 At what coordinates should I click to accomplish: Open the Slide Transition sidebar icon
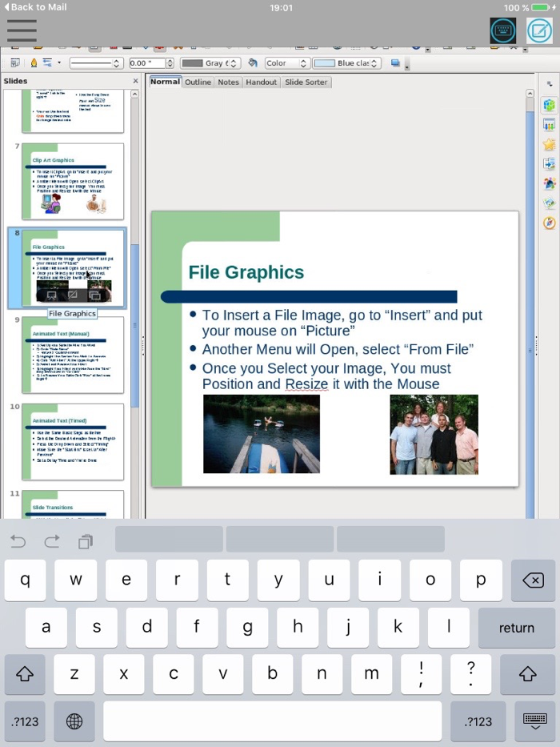point(549,164)
